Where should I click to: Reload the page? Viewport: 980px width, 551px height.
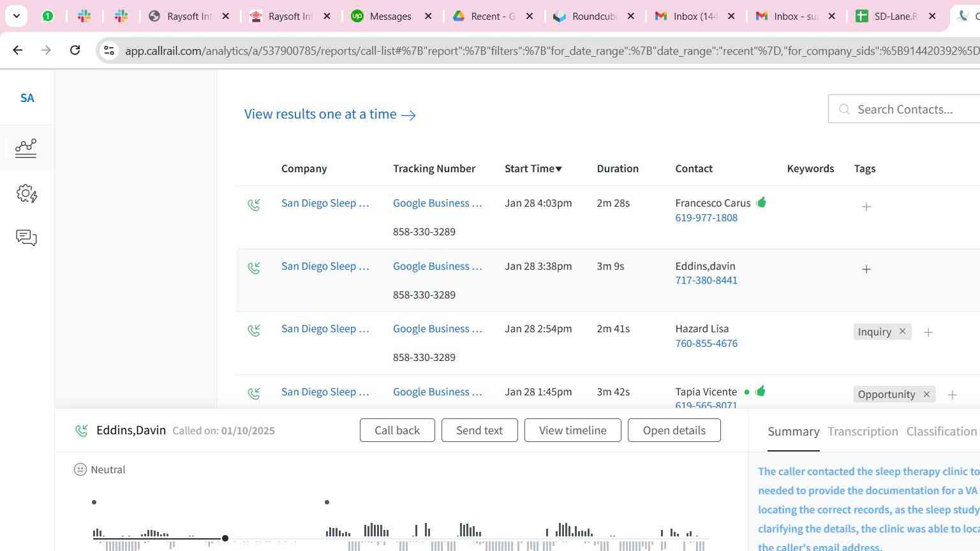(75, 50)
